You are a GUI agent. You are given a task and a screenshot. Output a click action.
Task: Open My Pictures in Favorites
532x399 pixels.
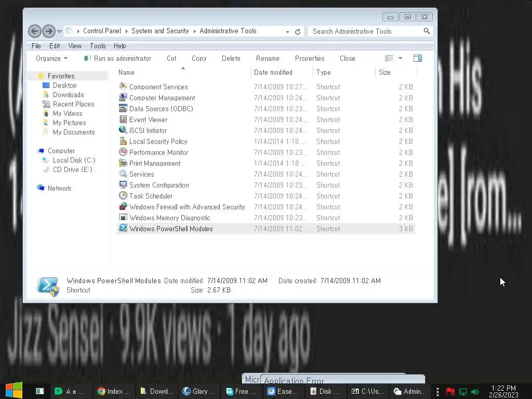pyautogui.click(x=69, y=123)
